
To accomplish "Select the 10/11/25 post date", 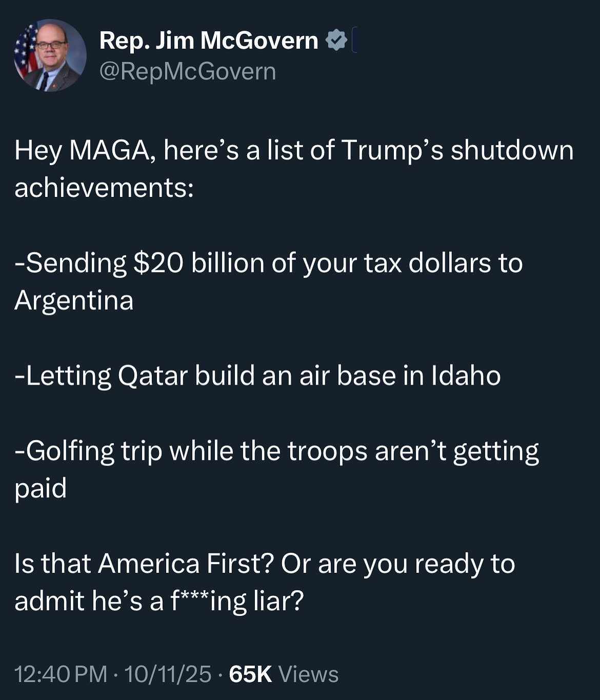I will point(168,674).
